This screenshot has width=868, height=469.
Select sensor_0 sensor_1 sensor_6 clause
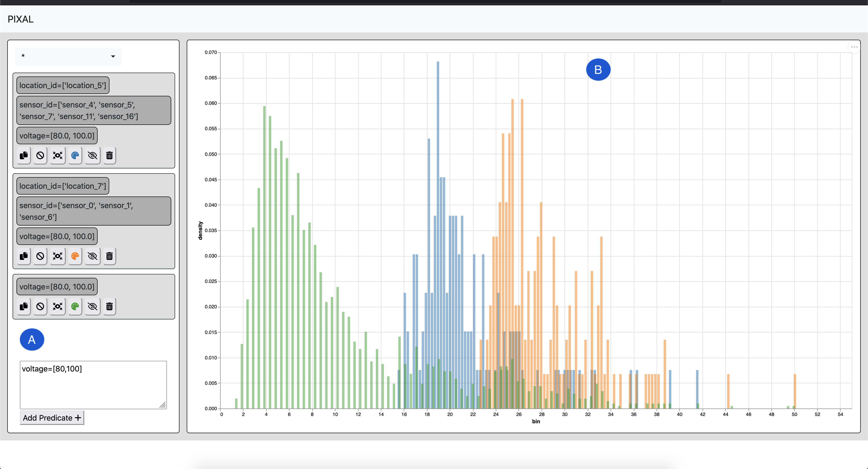click(94, 211)
